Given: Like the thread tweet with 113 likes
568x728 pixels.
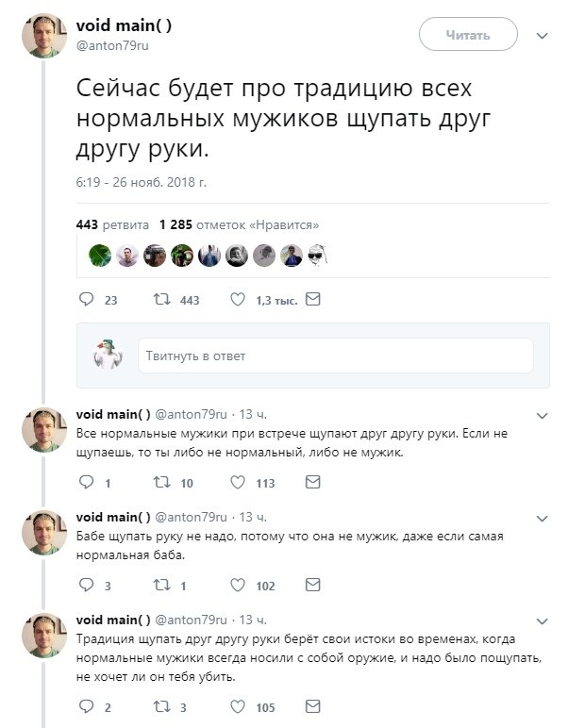Looking at the screenshot, I should tap(241, 483).
